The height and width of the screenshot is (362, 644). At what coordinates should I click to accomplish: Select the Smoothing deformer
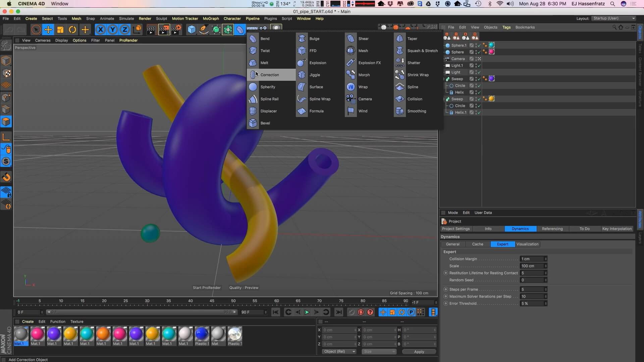(x=417, y=111)
